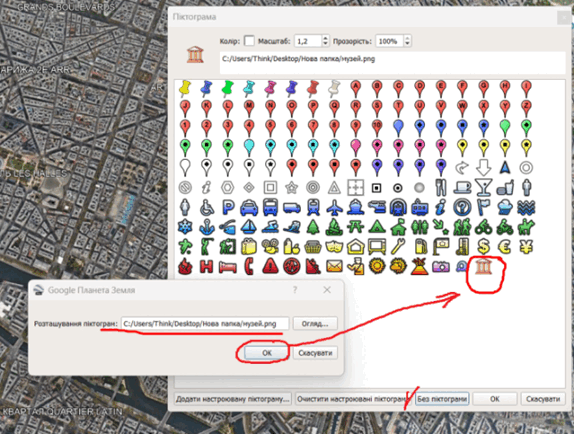Pick the sunny weather icon
The image size is (574, 434).
(x=377, y=266)
